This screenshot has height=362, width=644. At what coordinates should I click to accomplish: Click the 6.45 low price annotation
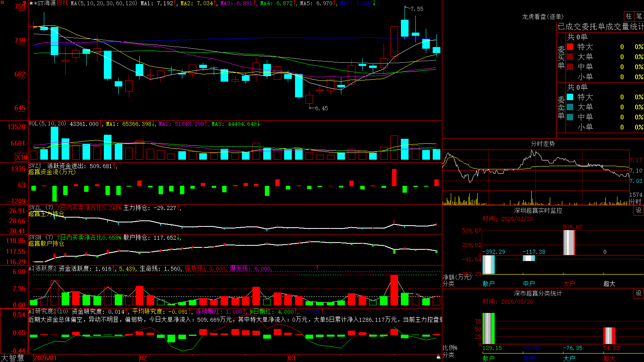click(321, 108)
